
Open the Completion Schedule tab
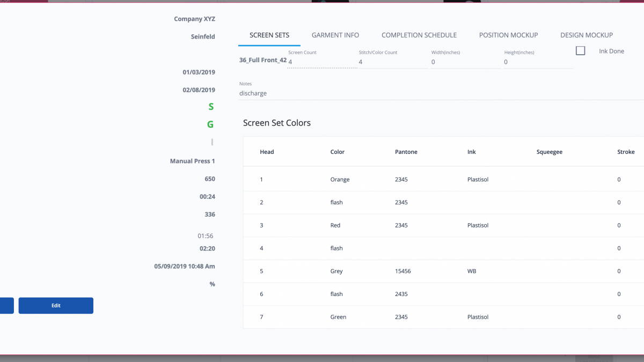point(419,35)
